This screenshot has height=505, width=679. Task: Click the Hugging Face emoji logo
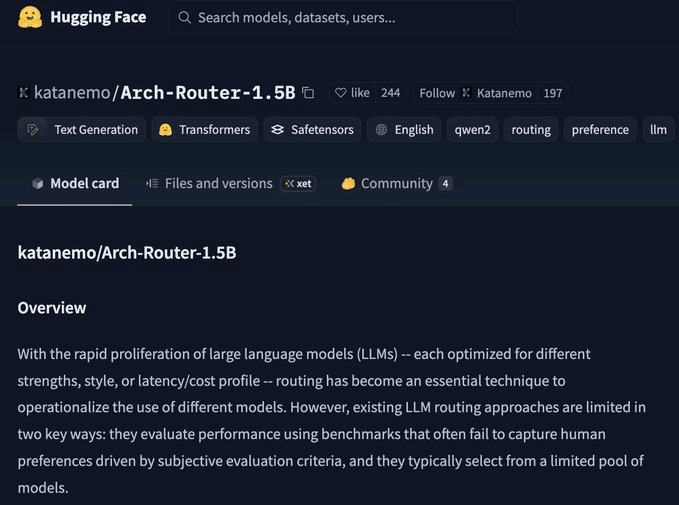click(30, 17)
